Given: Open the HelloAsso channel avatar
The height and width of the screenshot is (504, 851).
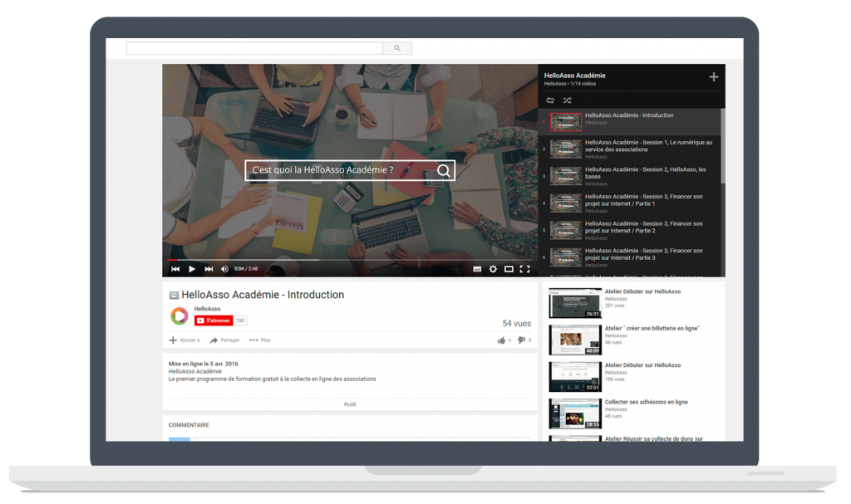Looking at the screenshot, I should tap(180, 316).
